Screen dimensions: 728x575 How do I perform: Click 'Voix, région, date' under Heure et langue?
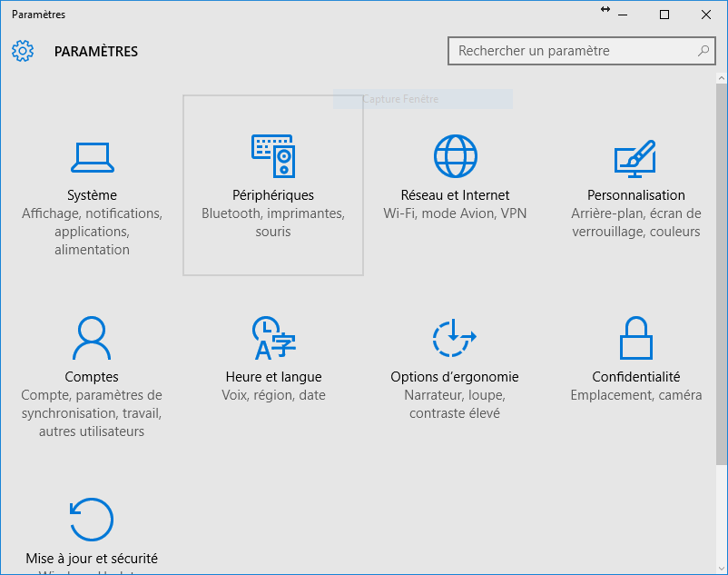point(272,394)
